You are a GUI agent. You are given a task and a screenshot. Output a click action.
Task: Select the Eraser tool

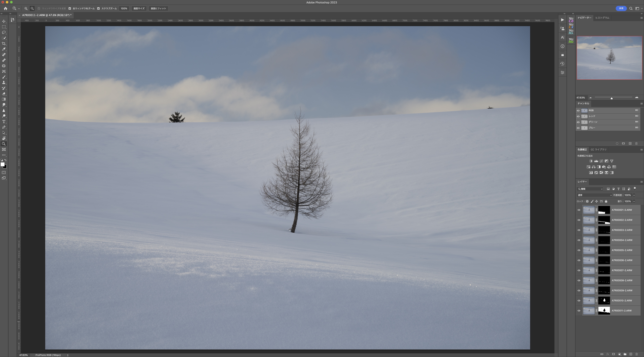tap(4, 94)
